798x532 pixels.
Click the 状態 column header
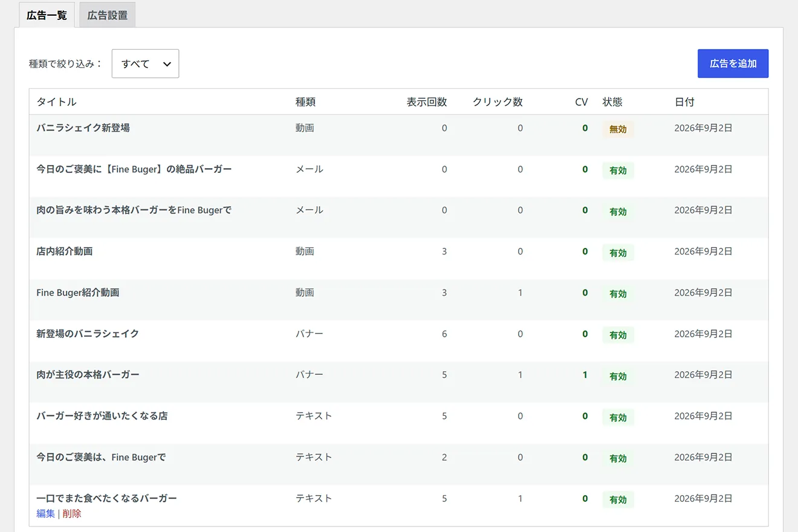tap(612, 102)
